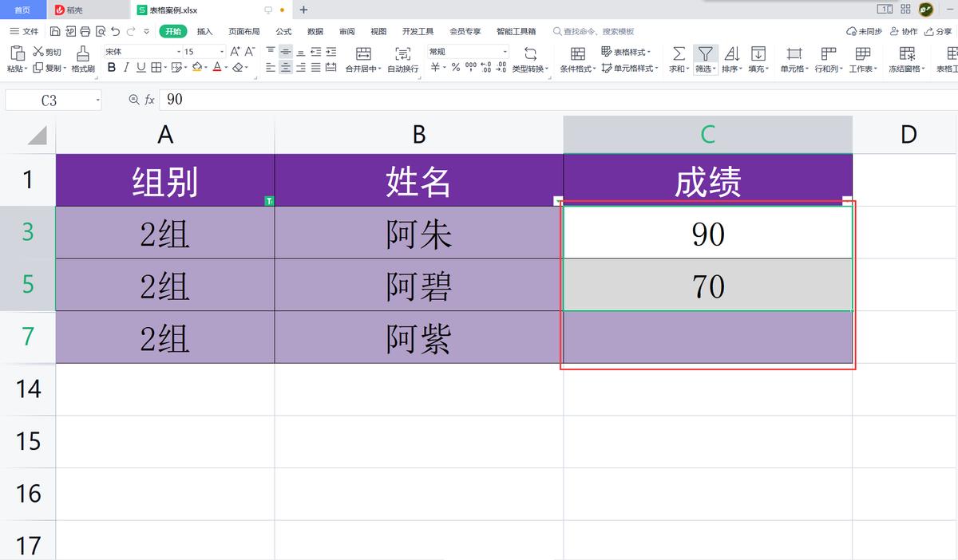Click the Fill (填充) icon
Viewport: 958px width, 560px height.
[x=758, y=54]
